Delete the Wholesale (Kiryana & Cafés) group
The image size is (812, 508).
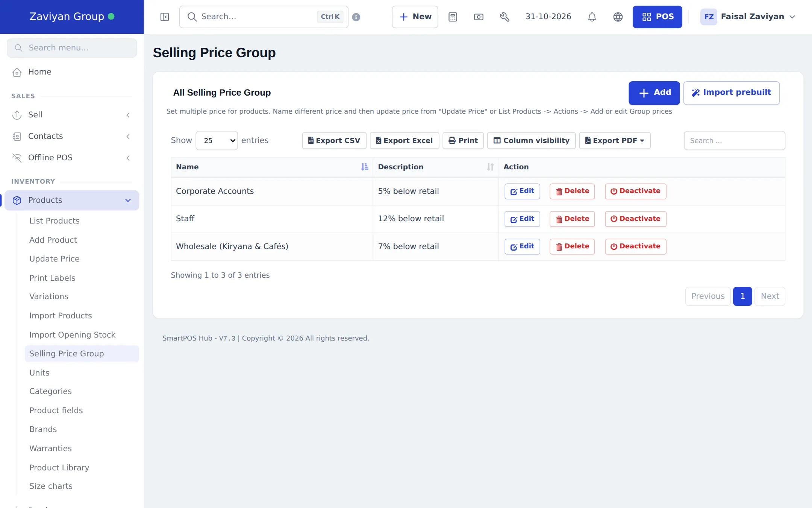pos(572,246)
